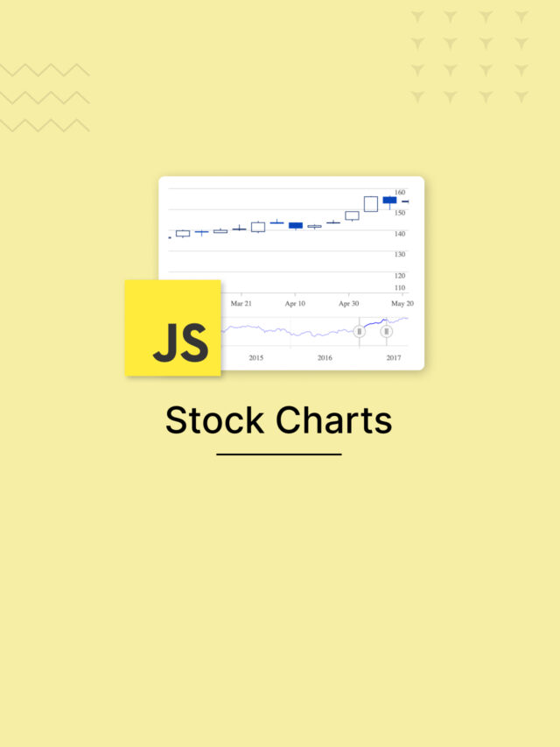
Task: Click the 130 y-axis value label
Action: (400, 254)
